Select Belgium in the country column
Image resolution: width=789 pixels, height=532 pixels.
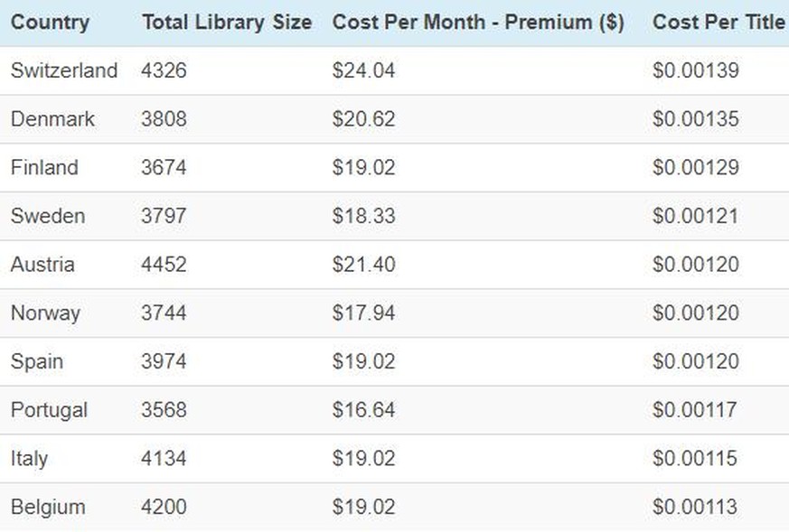click(x=48, y=508)
